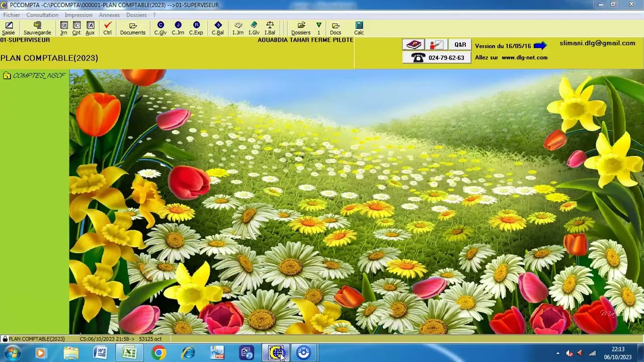
Task: Consult C.Glv general ledger
Action: (160, 28)
